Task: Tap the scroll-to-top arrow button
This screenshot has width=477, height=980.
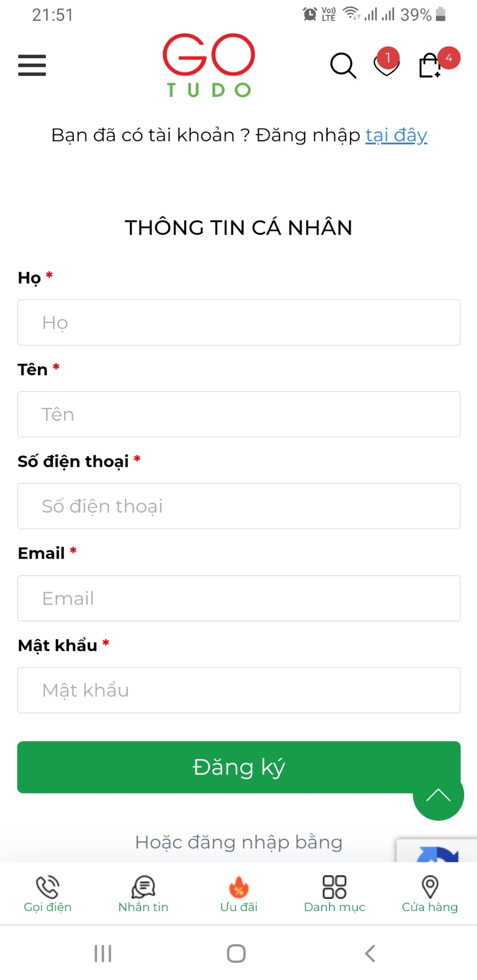Action: (x=438, y=795)
